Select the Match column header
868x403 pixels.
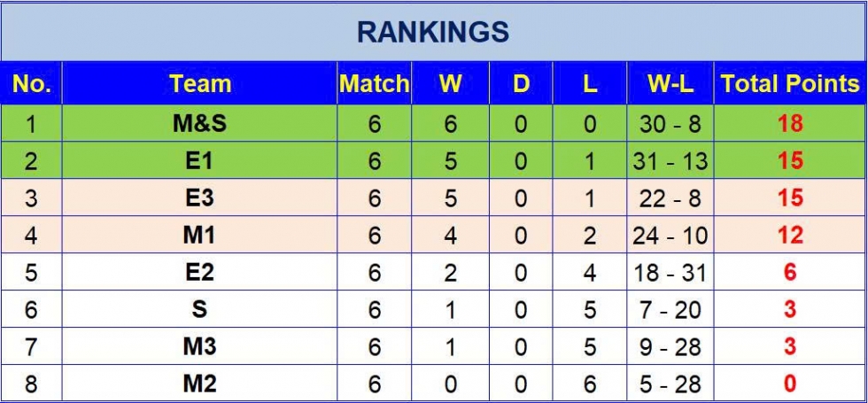coord(375,84)
